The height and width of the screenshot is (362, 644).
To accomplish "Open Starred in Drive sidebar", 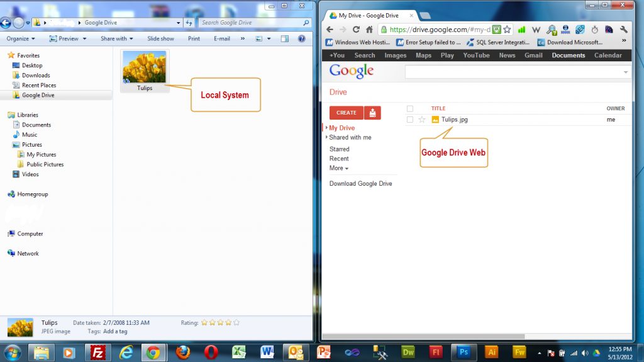I will click(339, 149).
